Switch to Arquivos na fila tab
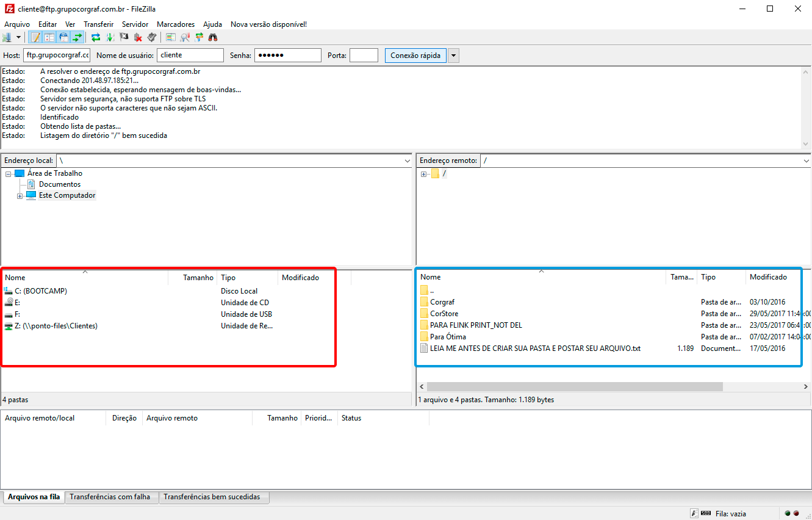Screen dimensions: 812x520 coord(34,497)
